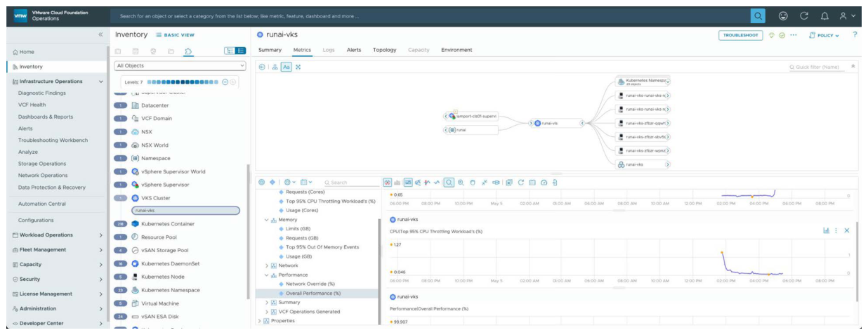The width and height of the screenshot is (868, 335).
Task: Click the green health shield badge
Action: tap(771, 35)
